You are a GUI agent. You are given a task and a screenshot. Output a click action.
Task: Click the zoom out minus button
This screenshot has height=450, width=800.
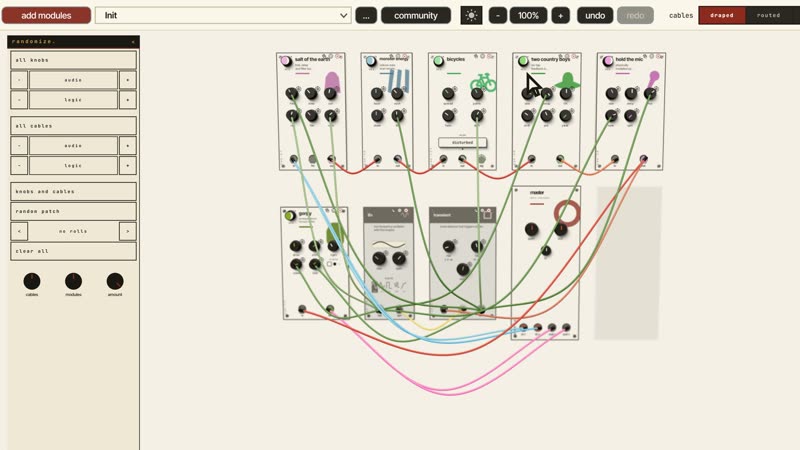[x=497, y=15]
